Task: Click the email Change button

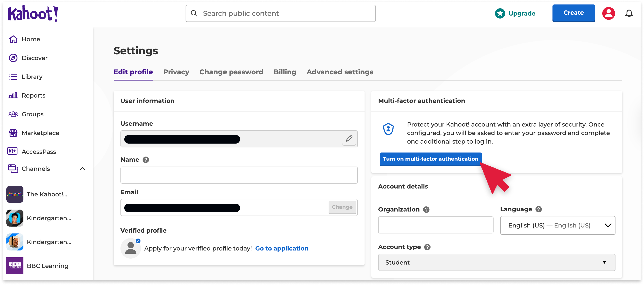Action: [342, 207]
